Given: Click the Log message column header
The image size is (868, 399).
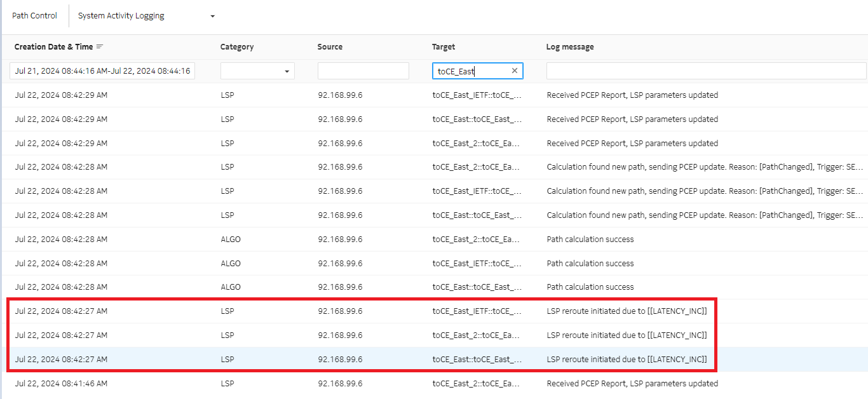Looking at the screenshot, I should coord(570,47).
